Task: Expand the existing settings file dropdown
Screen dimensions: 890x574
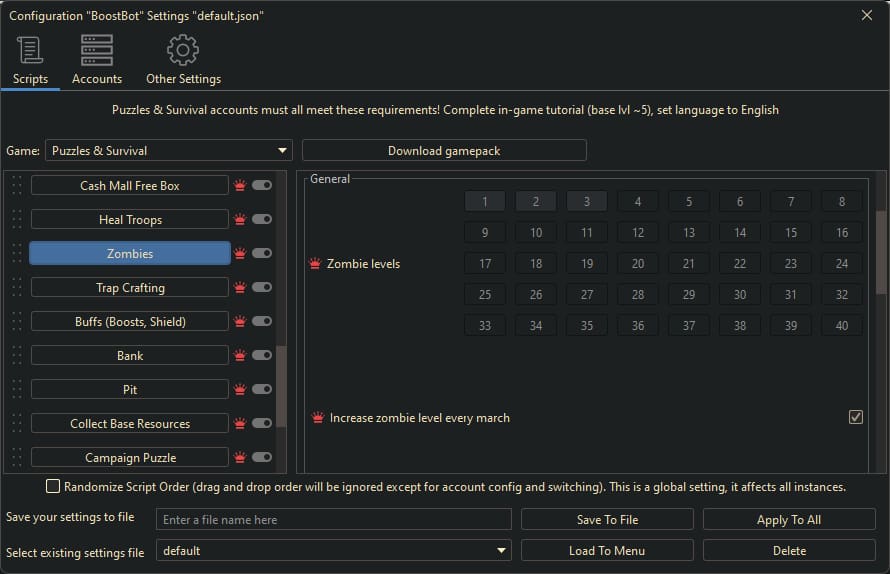Action: point(334,550)
